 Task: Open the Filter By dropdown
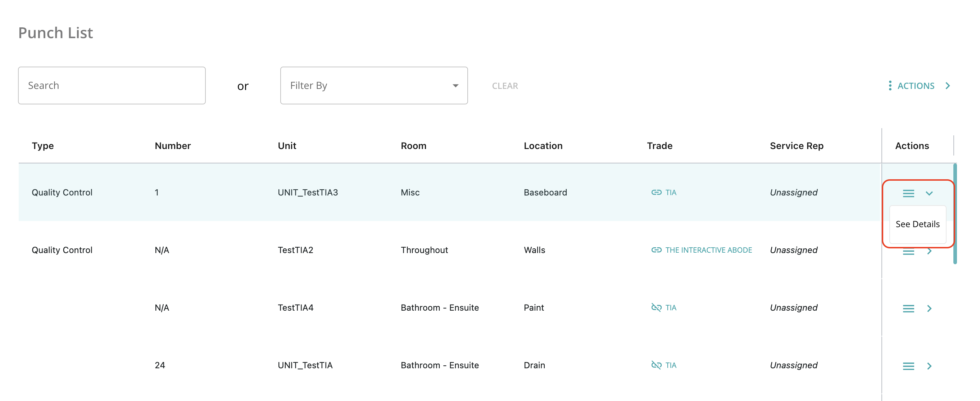pos(373,85)
